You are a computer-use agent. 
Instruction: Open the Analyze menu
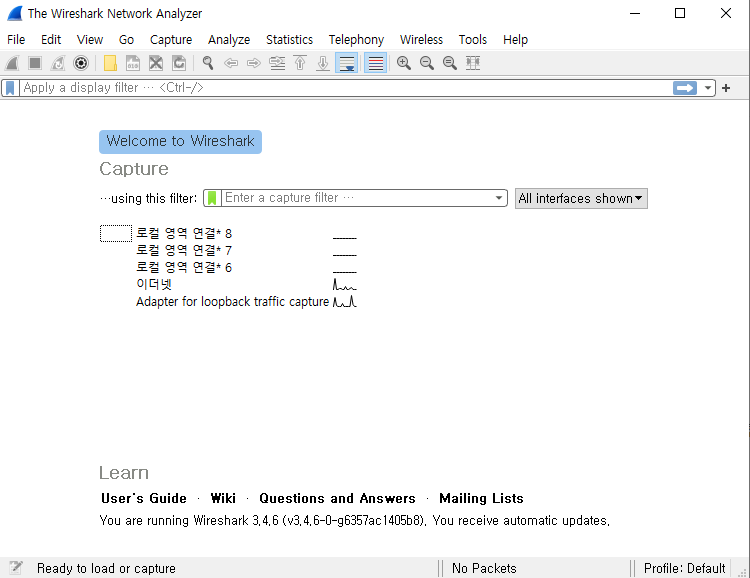pyautogui.click(x=229, y=40)
